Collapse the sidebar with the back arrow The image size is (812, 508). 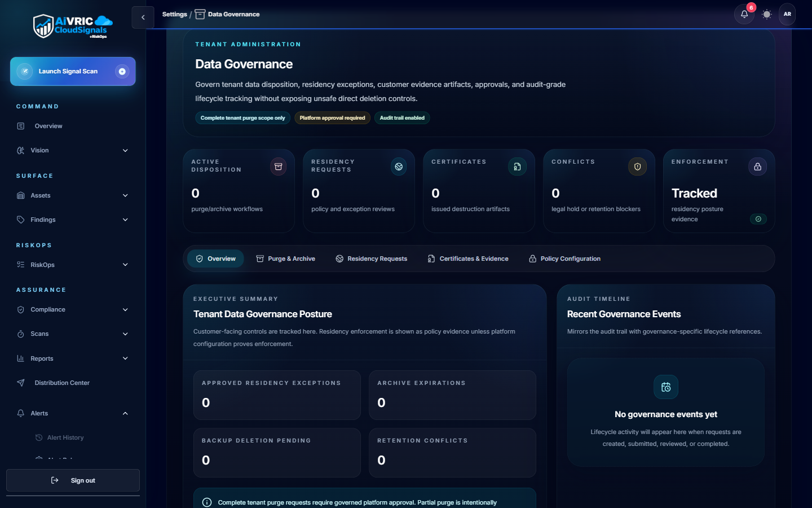[143, 17]
